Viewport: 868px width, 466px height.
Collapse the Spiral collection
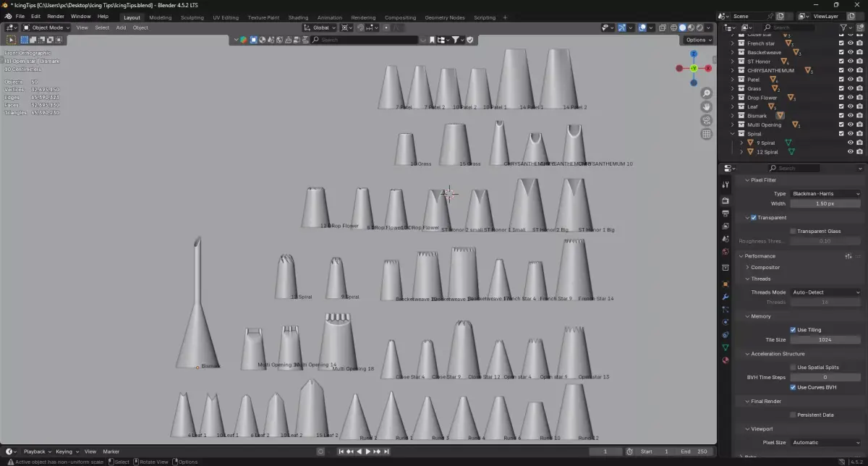732,134
